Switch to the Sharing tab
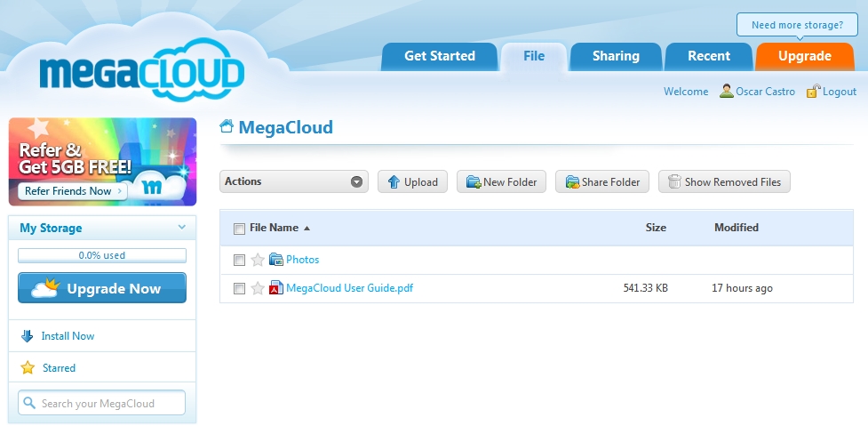 click(616, 56)
